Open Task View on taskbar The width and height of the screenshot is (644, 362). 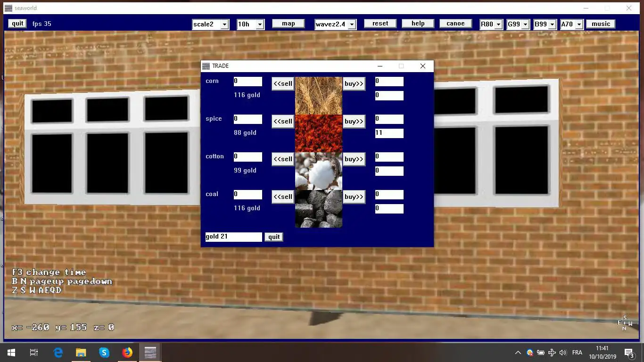[x=34, y=352]
